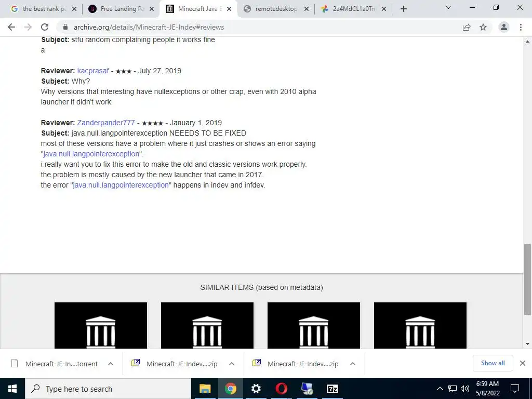Close the Free Landing Page tab

point(152,9)
